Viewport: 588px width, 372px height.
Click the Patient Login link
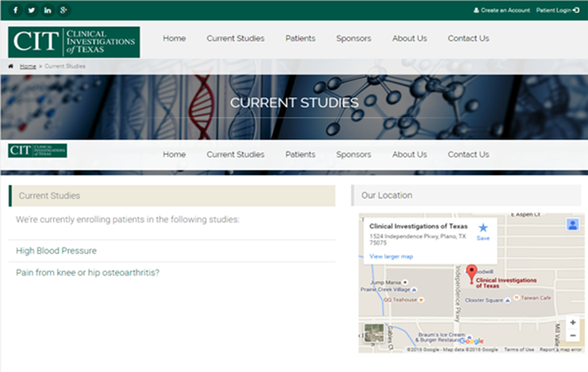pos(557,10)
